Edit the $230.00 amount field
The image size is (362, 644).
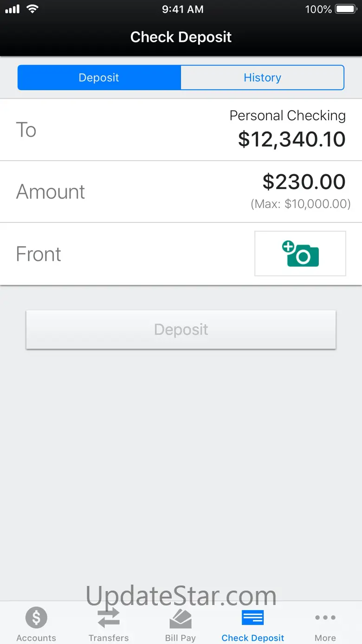point(304,182)
